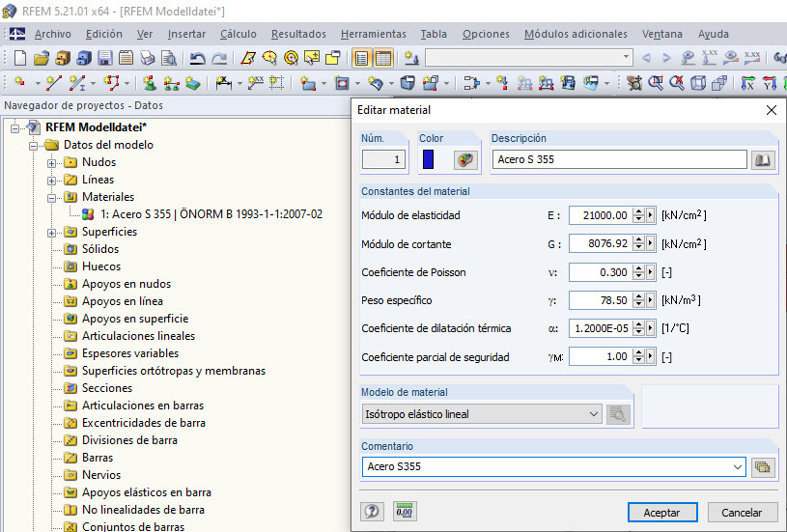Image resolution: width=787 pixels, height=532 pixels.
Task: Click the view in Y direction icon
Action: 769,82
